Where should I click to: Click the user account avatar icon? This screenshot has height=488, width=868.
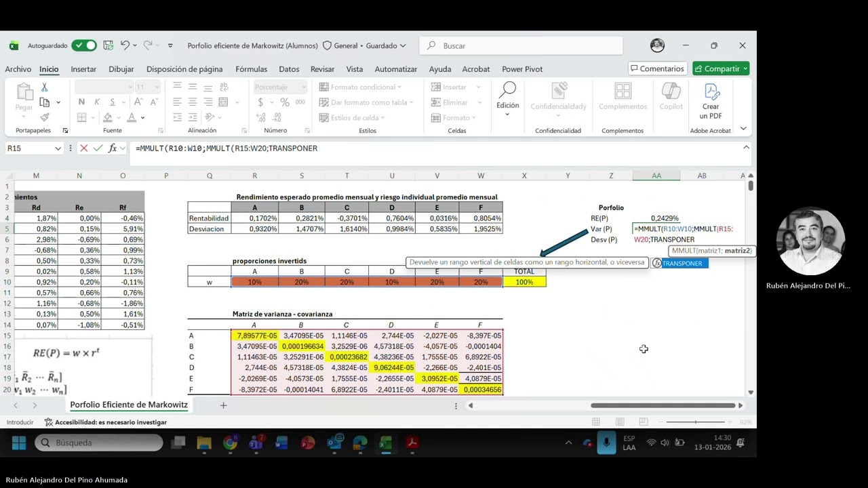[x=657, y=45]
